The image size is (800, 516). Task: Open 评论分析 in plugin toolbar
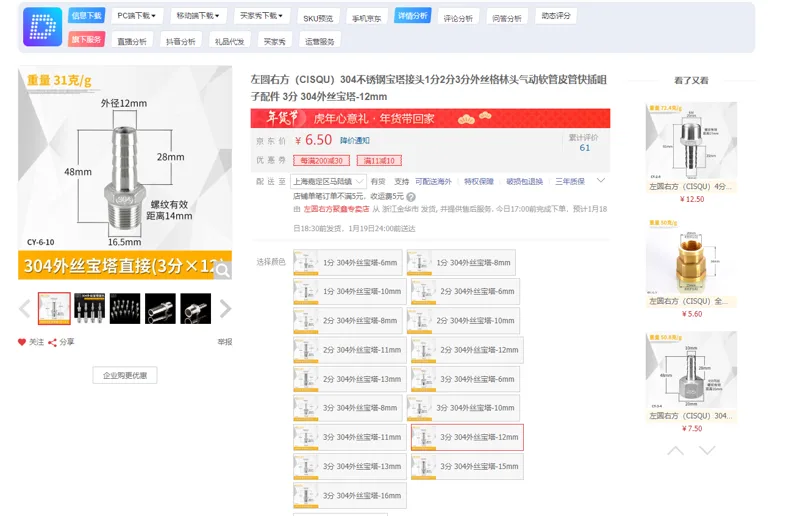coord(458,18)
